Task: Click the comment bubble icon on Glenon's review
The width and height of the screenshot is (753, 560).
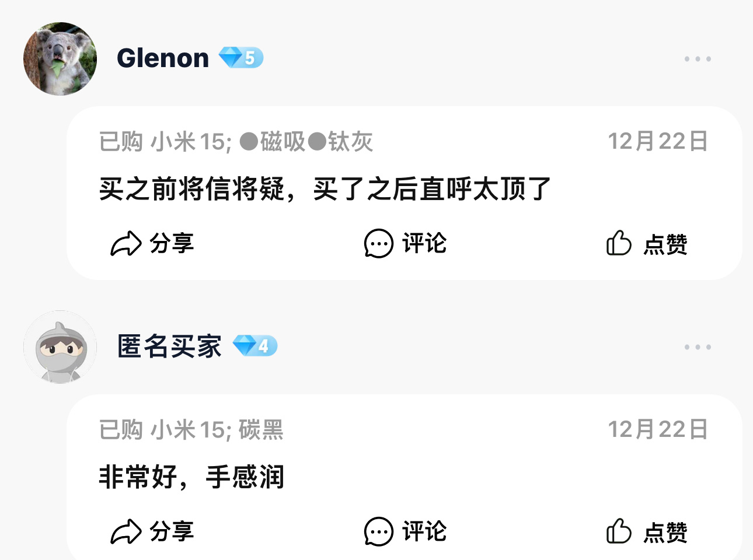Action: point(379,243)
